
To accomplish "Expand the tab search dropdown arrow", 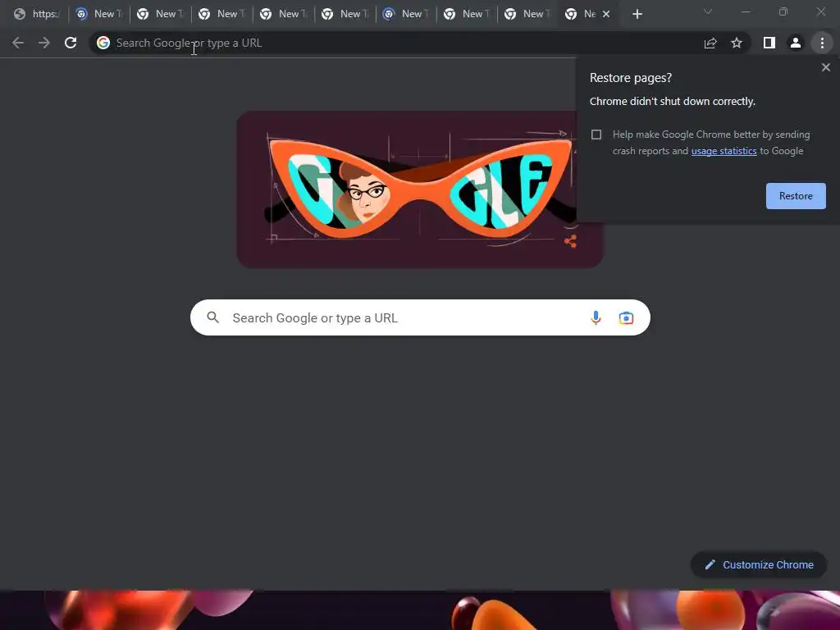I will click(x=708, y=11).
